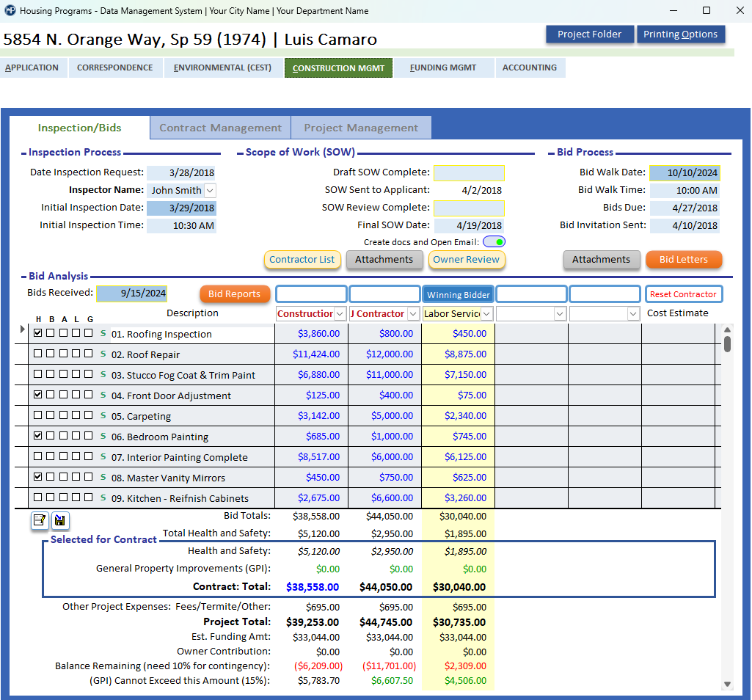
Task: Click the Bid Letters button
Action: coord(684,260)
